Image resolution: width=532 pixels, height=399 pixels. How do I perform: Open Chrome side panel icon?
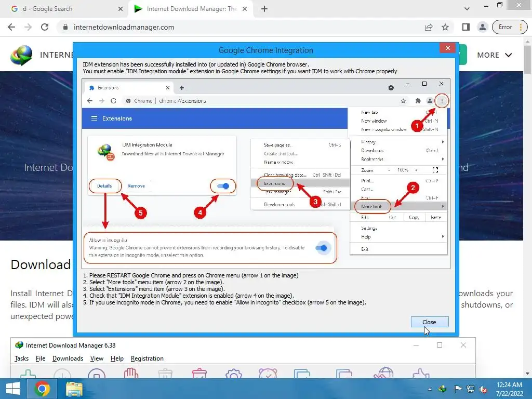466,27
